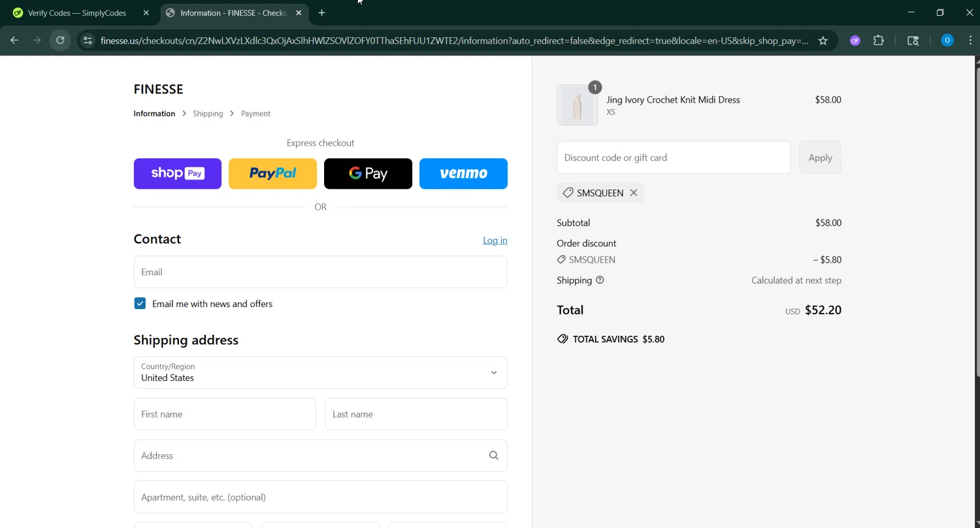This screenshot has height=528, width=980.
Task: Click the tag icon beside SMSQUEEN chip
Action: (x=568, y=193)
